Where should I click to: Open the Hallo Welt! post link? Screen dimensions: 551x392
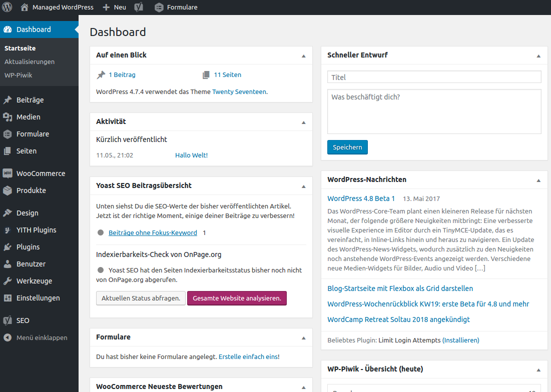(192, 155)
